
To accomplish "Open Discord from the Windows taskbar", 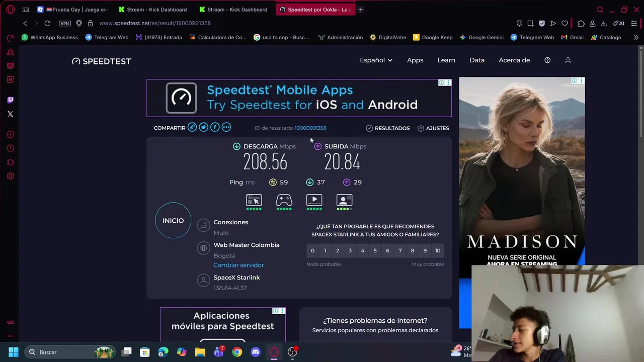I will pyautogui.click(x=256, y=352).
